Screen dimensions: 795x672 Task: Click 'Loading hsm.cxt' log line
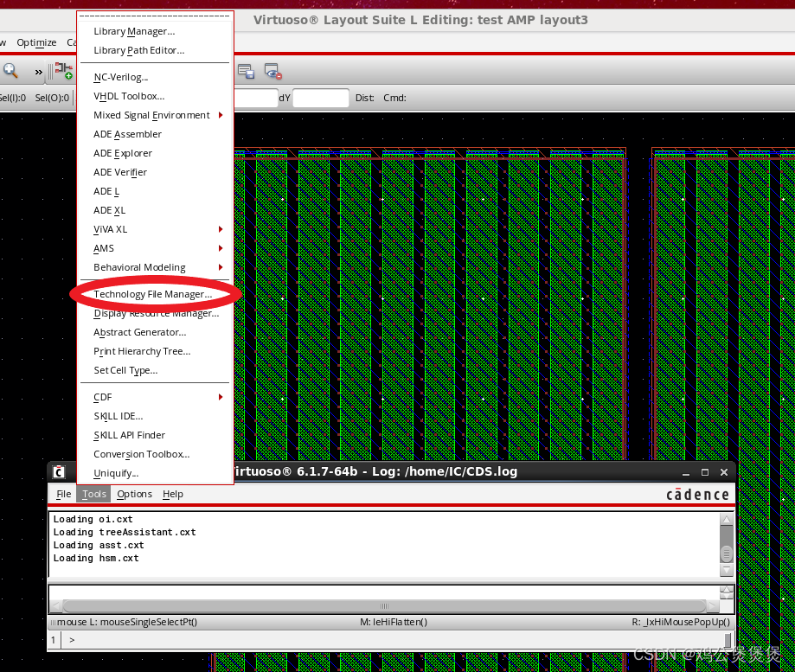point(96,558)
